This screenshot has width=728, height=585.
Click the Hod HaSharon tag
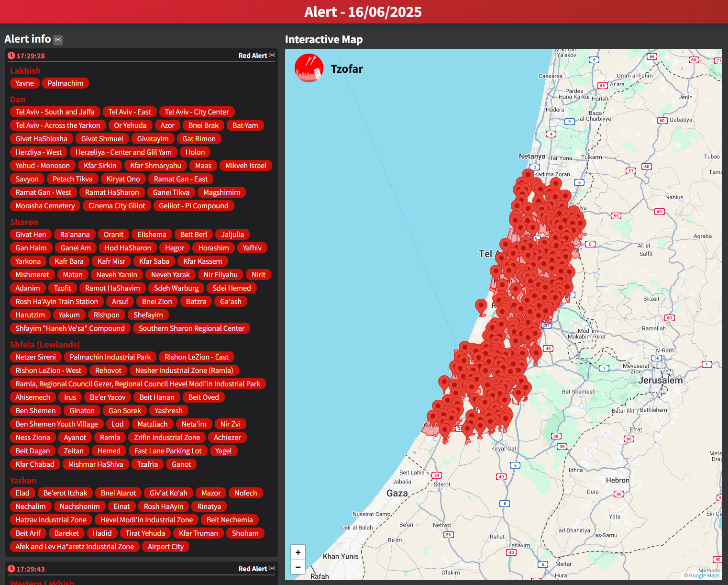[x=128, y=248]
